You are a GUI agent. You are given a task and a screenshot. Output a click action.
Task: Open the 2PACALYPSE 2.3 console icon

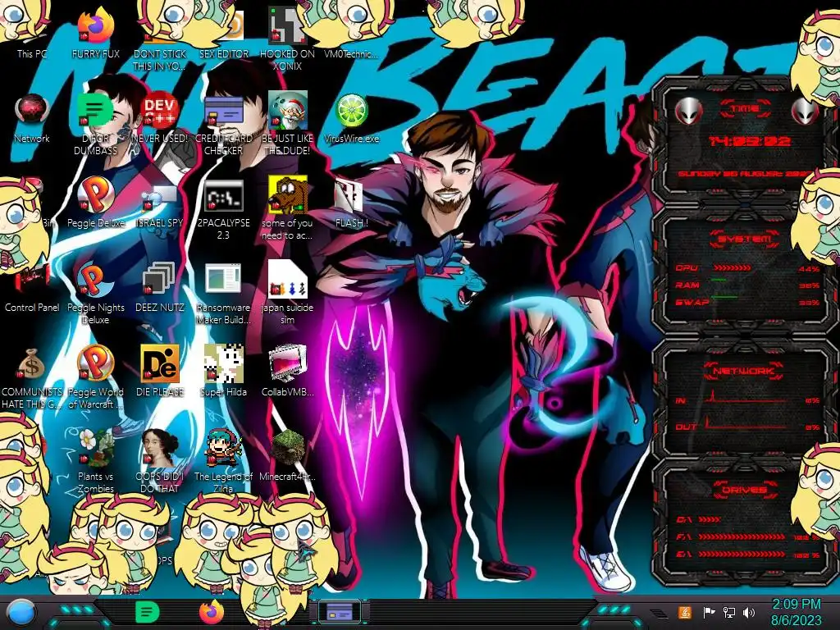tap(223, 209)
